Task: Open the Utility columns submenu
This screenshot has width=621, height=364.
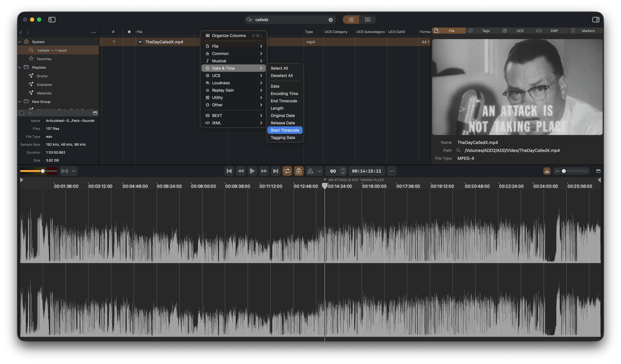Action: 233,98
